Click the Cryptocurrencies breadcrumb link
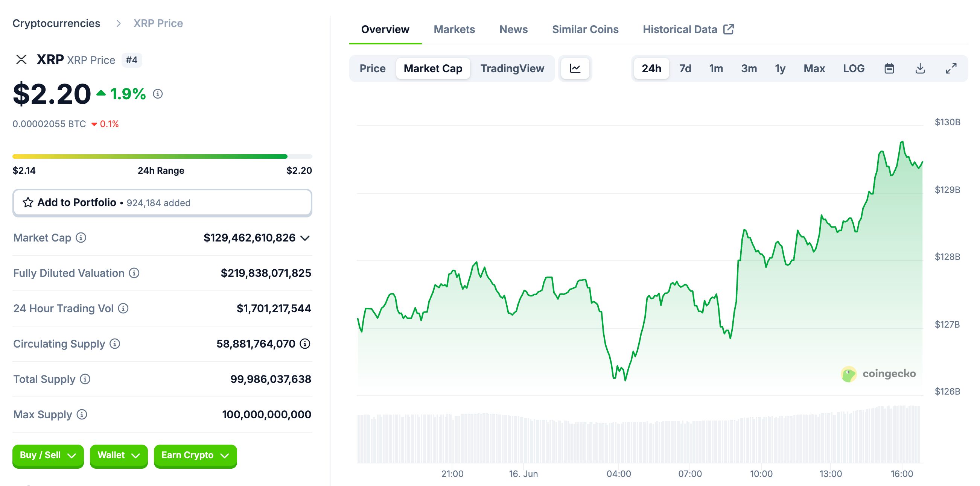The image size is (980, 486). click(56, 23)
